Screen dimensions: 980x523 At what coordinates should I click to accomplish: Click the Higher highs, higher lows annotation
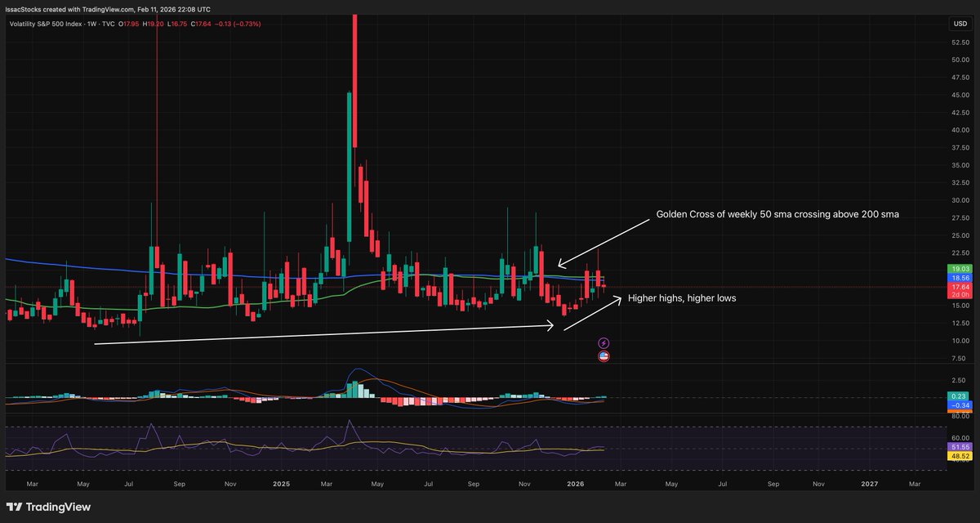point(682,298)
